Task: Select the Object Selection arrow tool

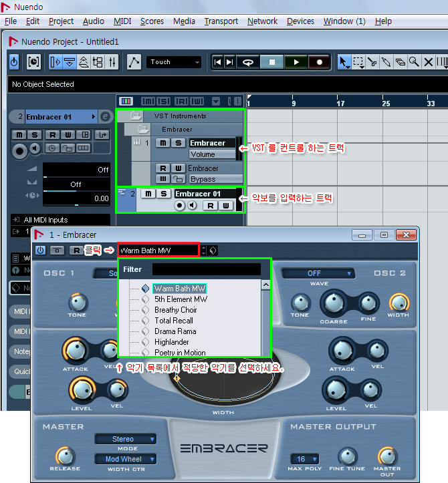Action: [x=344, y=62]
